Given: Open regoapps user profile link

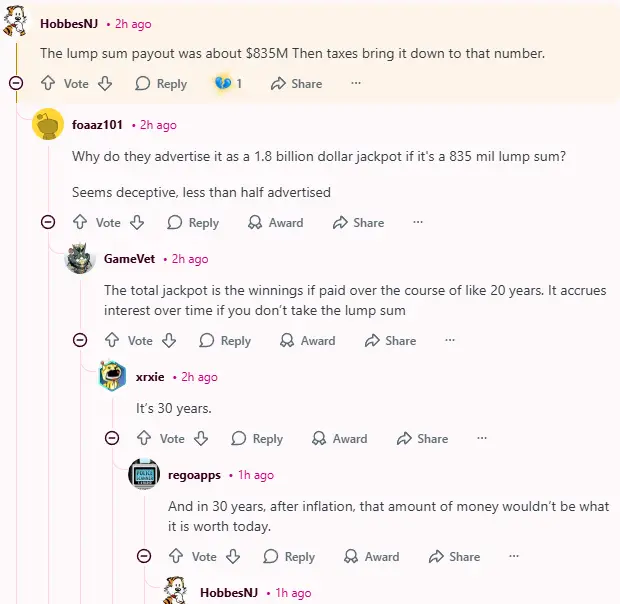Looking at the screenshot, I should point(194,475).
